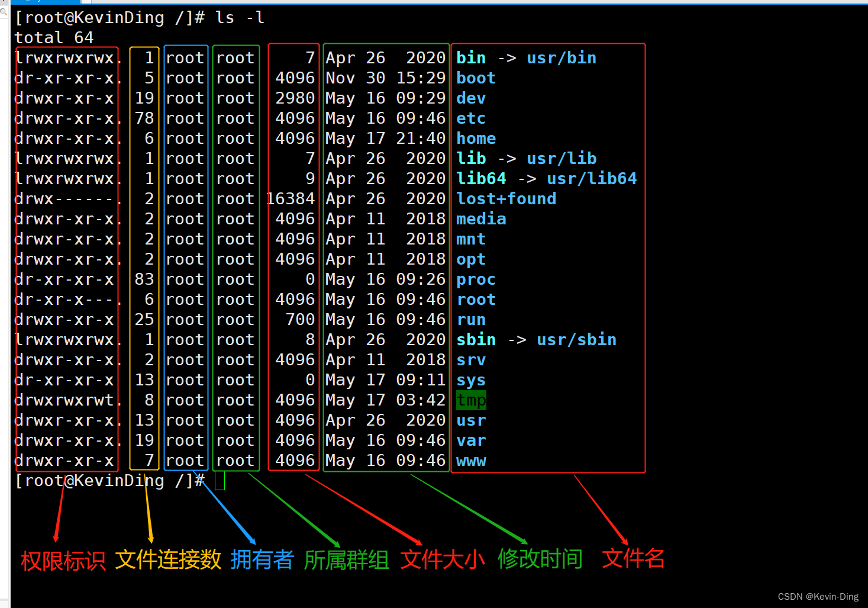Click link count 83 on proc row
The height and width of the screenshot is (608, 868).
click(x=144, y=279)
